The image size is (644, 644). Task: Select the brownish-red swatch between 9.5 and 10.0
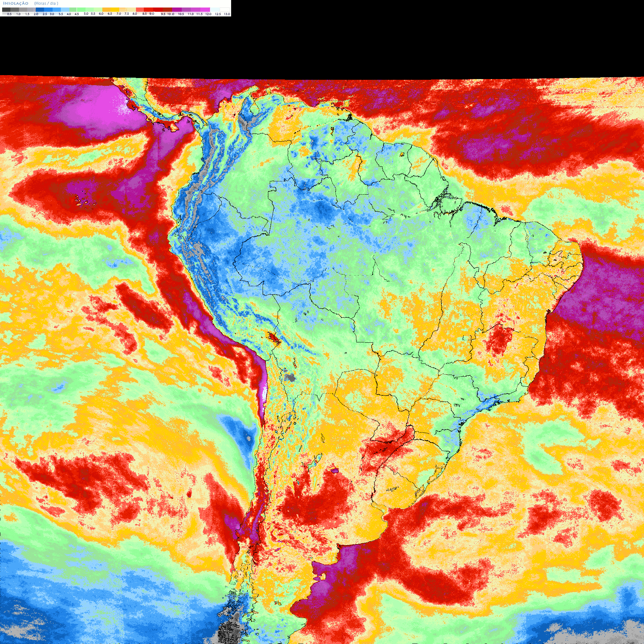(167, 10)
